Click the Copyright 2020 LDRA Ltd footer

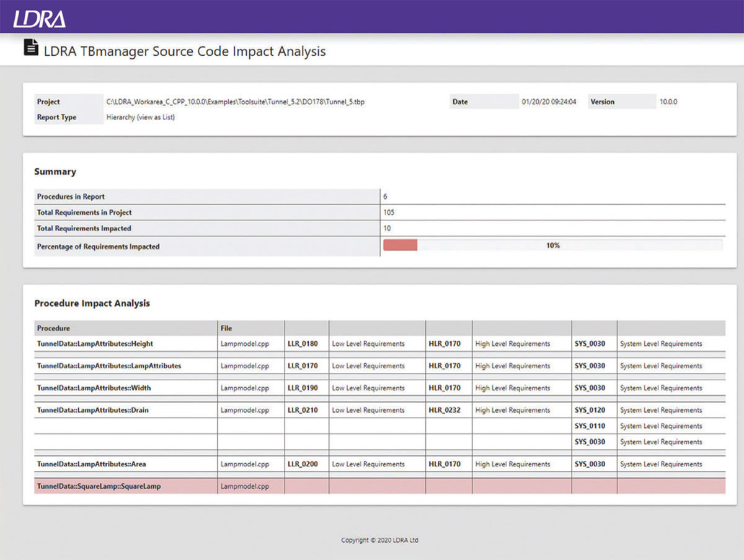[x=379, y=540]
